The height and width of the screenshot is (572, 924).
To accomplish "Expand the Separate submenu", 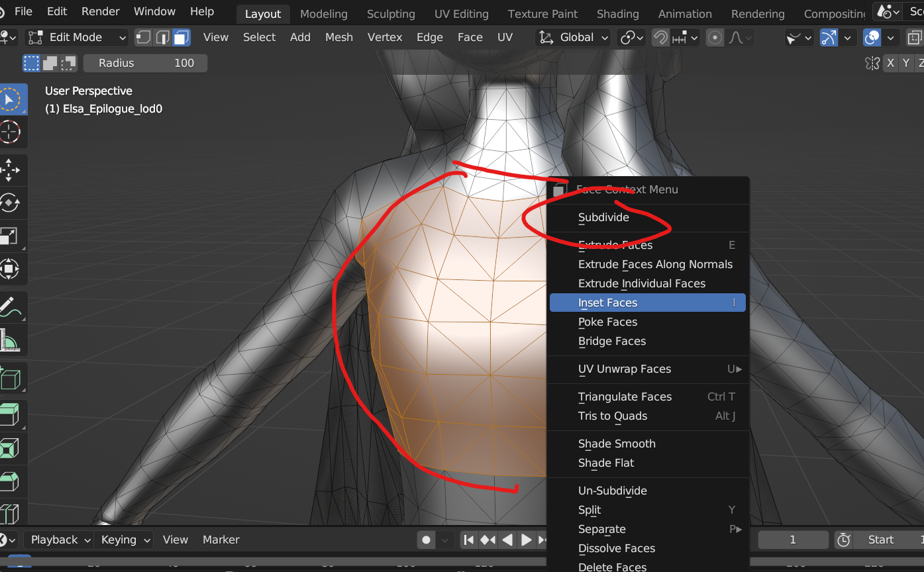I will point(648,529).
